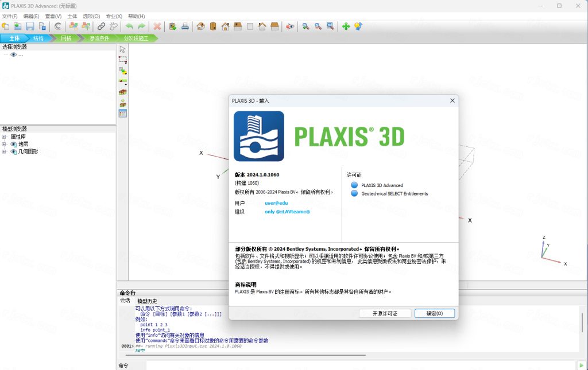Screen dimensions: 588x370
Task: Toggle visibility eye of 地层
Action: [x=14, y=144]
